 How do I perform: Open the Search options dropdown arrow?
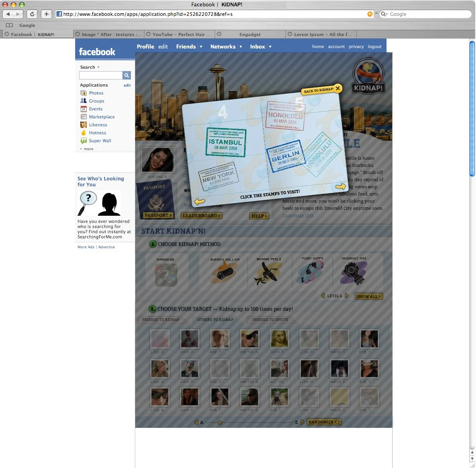(98, 67)
